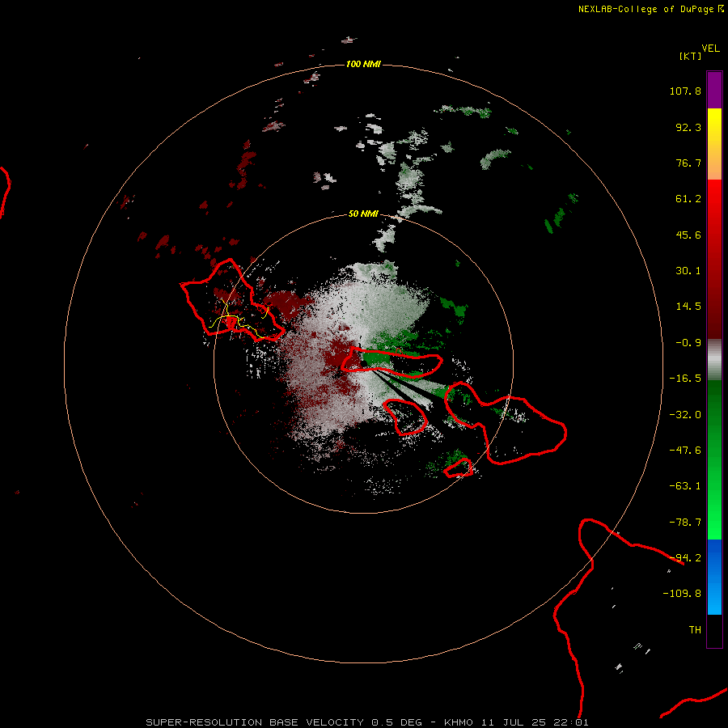Viewport: 728px width, 728px height.
Task: Click the 100 NMI range ring label
Action: (x=363, y=64)
